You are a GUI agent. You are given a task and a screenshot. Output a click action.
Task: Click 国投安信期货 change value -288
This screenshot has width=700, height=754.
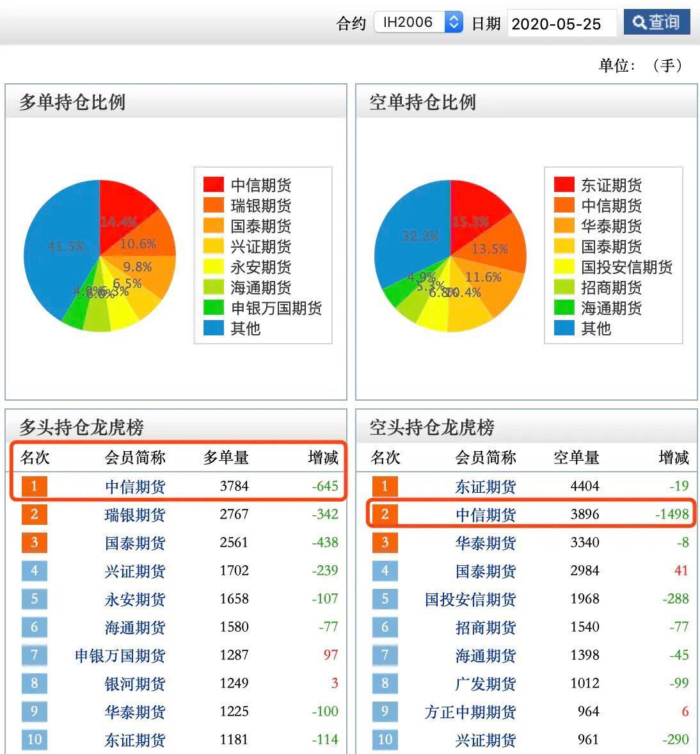coord(676,598)
